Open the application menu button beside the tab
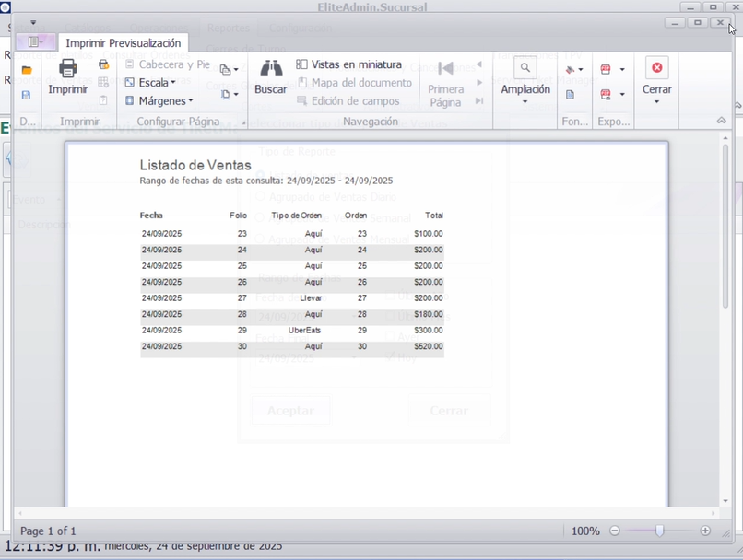Viewport: 743px width, 560px height. (36, 42)
